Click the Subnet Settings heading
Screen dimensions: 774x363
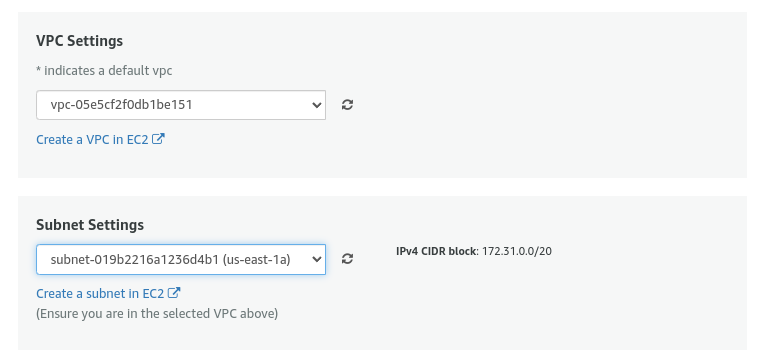[90, 225]
